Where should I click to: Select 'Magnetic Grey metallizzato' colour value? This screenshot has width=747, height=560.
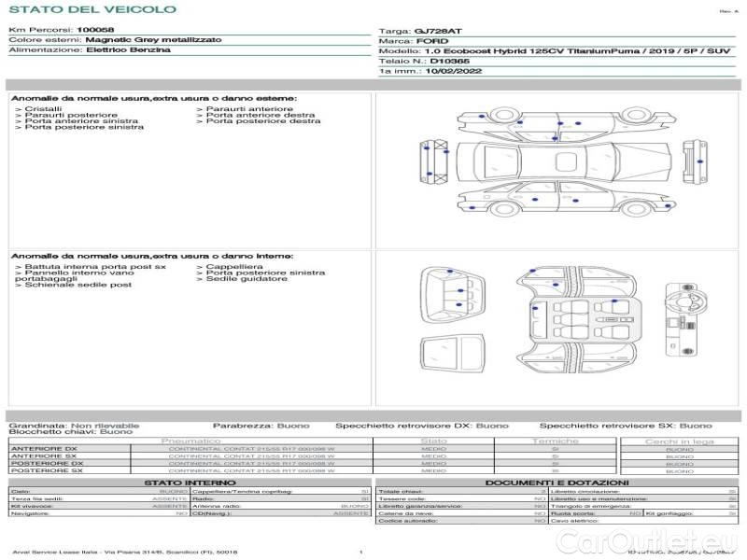(x=153, y=40)
